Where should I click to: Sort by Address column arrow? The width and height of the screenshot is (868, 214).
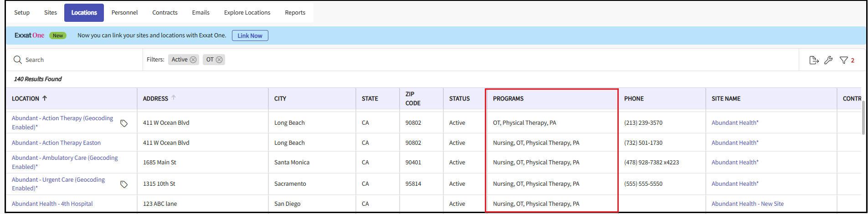pyautogui.click(x=174, y=98)
